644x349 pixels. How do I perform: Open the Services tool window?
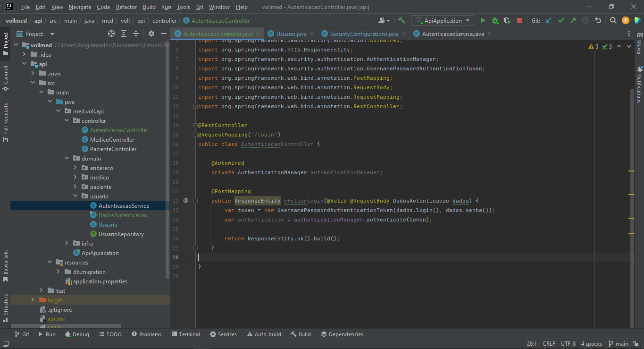pos(223,334)
